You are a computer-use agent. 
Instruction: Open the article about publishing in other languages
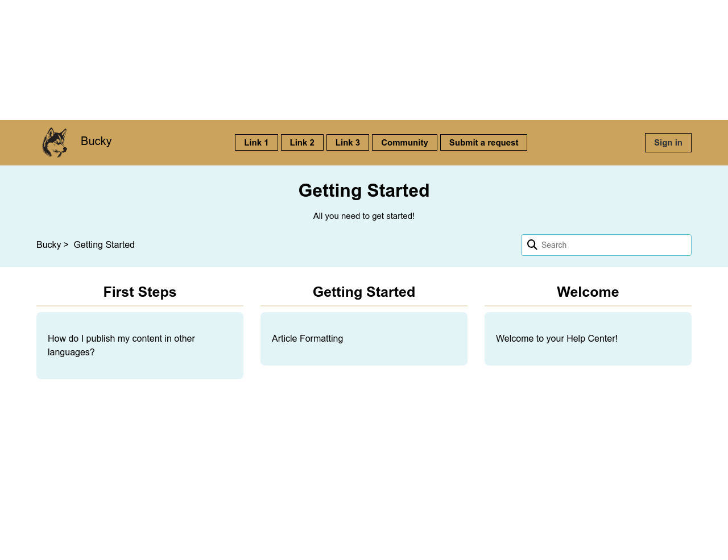(x=121, y=345)
